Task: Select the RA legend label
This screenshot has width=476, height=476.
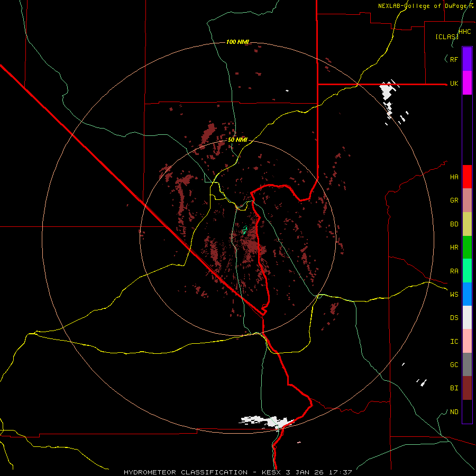Action: tap(454, 271)
